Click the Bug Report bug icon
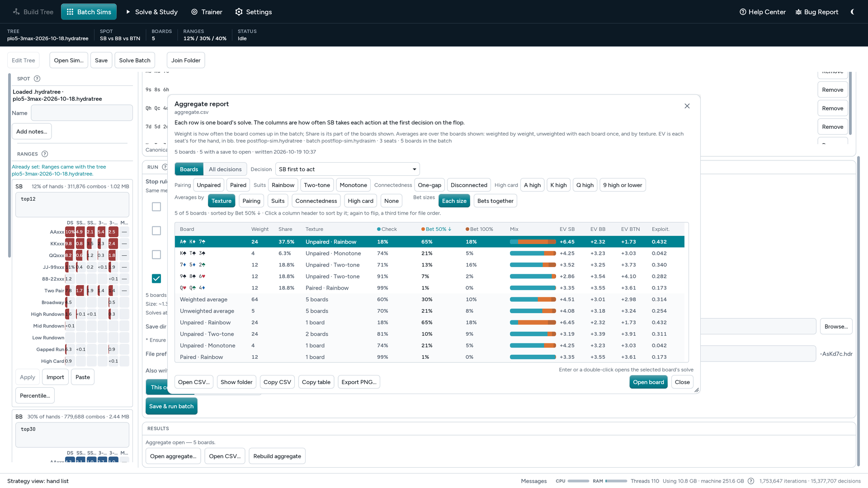Viewport: 868px width, 488px height. pyautogui.click(x=798, y=12)
